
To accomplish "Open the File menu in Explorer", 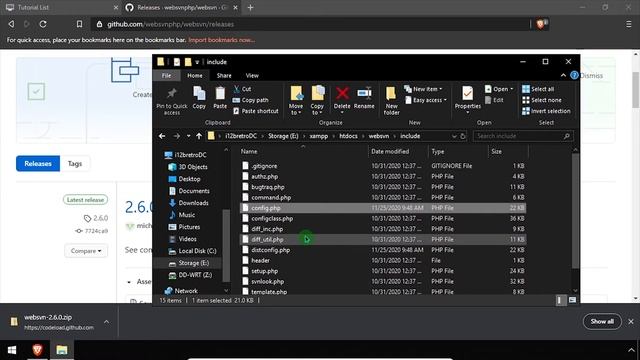I will 166,76.
